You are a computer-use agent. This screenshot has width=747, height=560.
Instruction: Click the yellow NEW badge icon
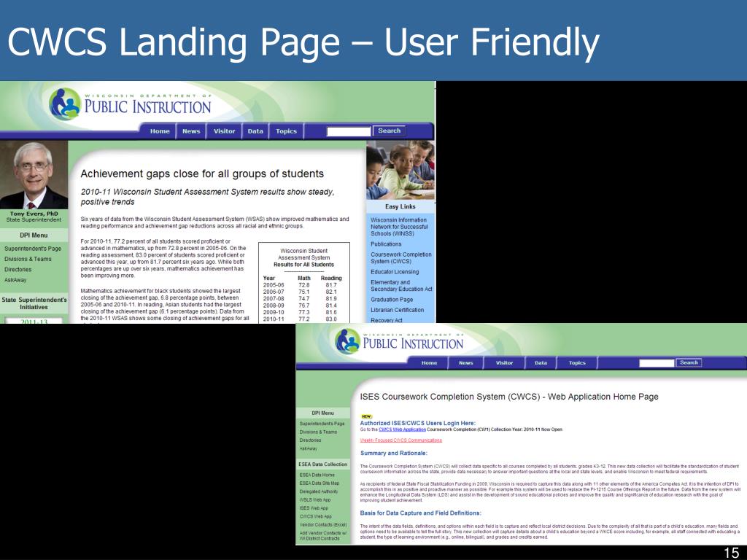click(366, 416)
